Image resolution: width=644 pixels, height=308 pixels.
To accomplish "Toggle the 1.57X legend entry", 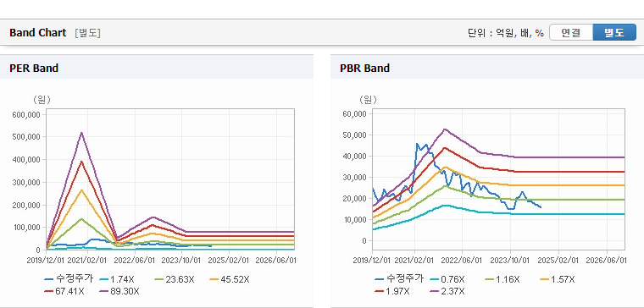I will [558, 279].
